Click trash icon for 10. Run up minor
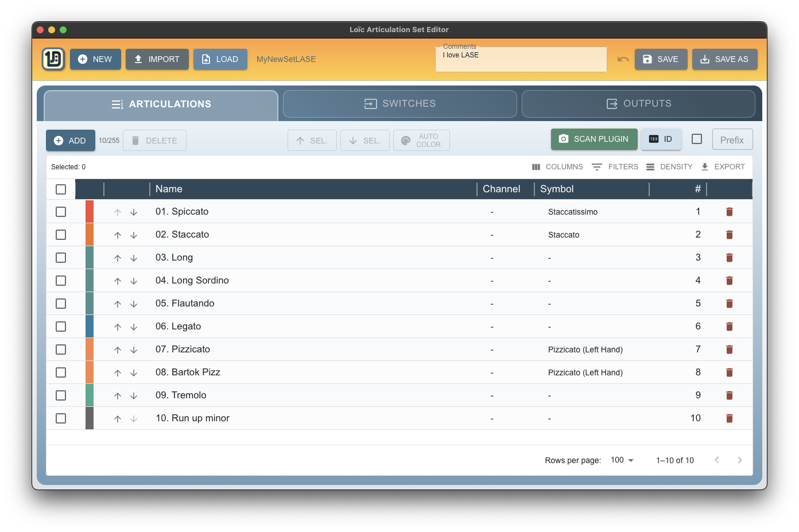This screenshot has height=532, width=799. pyautogui.click(x=729, y=418)
